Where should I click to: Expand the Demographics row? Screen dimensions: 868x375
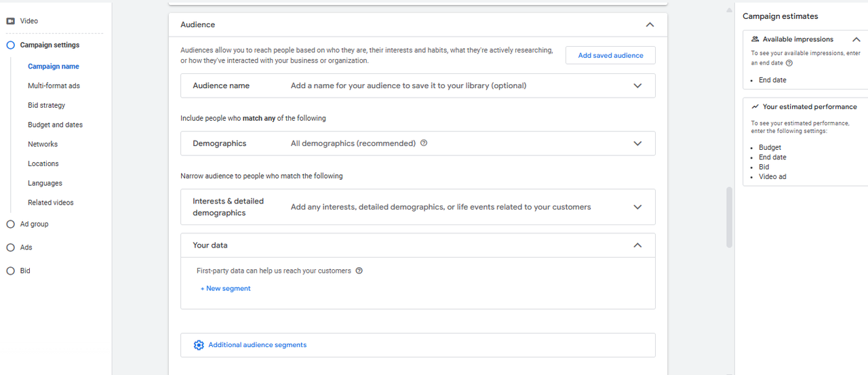(x=637, y=144)
